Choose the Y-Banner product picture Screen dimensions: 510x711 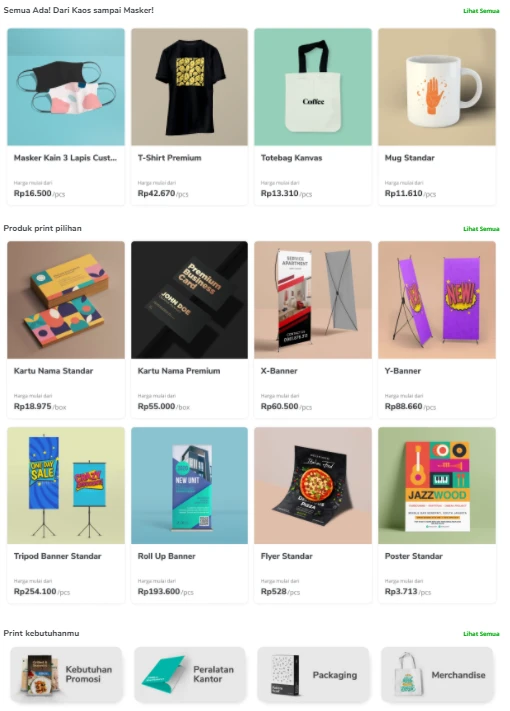pos(437,300)
